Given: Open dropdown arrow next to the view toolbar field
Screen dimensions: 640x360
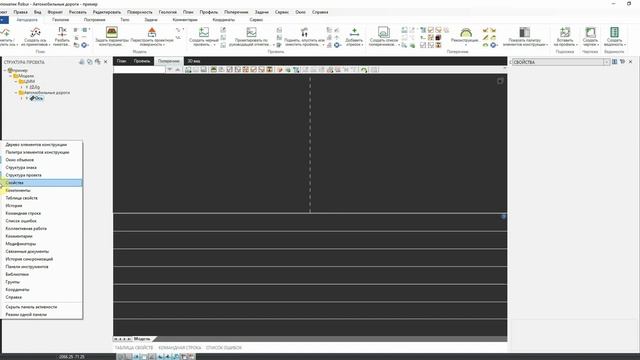Looking at the screenshot, I should tap(169, 70).
